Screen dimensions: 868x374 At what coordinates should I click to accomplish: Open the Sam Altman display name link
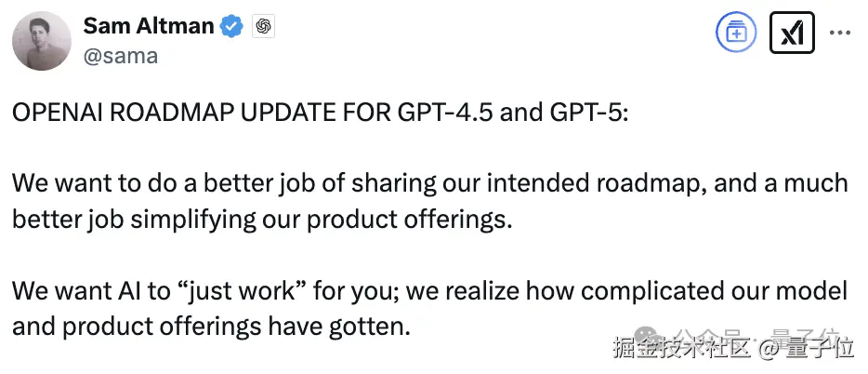click(x=148, y=26)
